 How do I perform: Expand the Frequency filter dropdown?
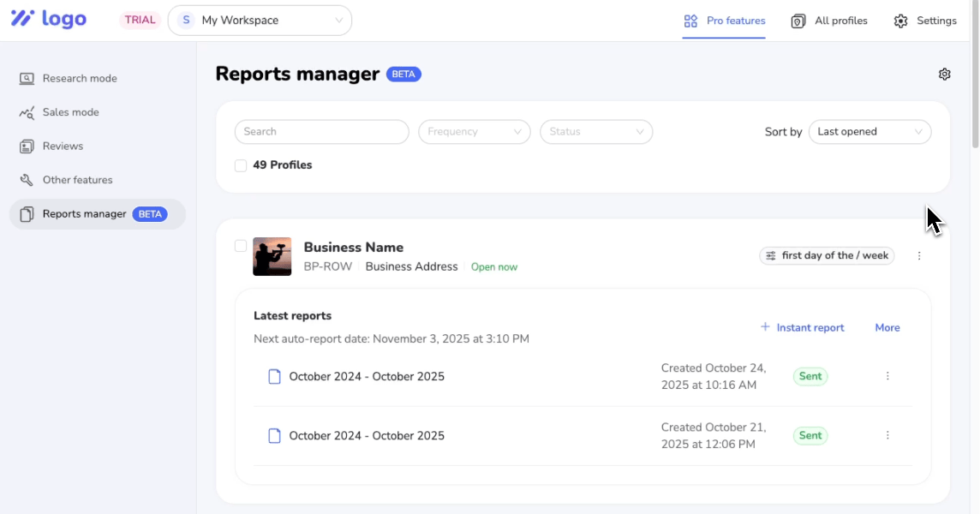click(x=474, y=132)
